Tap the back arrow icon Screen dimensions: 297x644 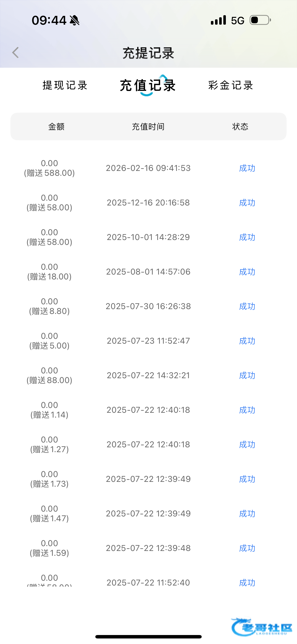pyautogui.click(x=15, y=53)
